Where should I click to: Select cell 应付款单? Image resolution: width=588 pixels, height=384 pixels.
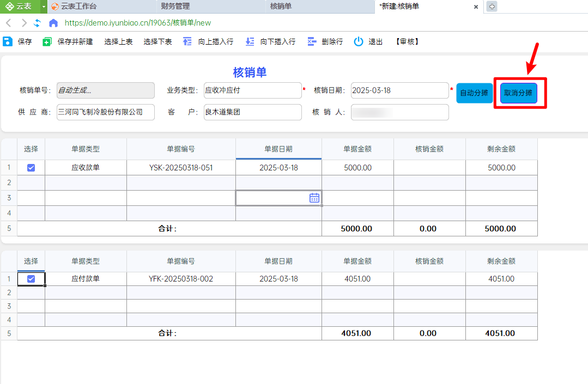[86, 279]
